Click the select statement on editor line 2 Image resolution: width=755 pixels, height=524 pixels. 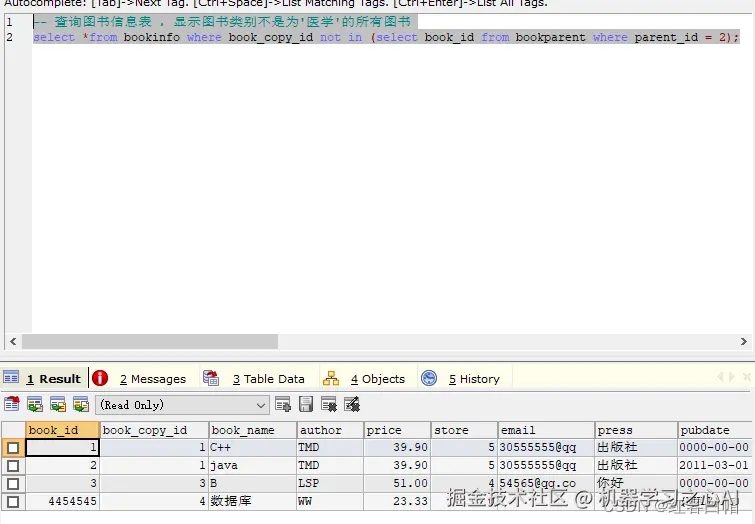point(386,37)
